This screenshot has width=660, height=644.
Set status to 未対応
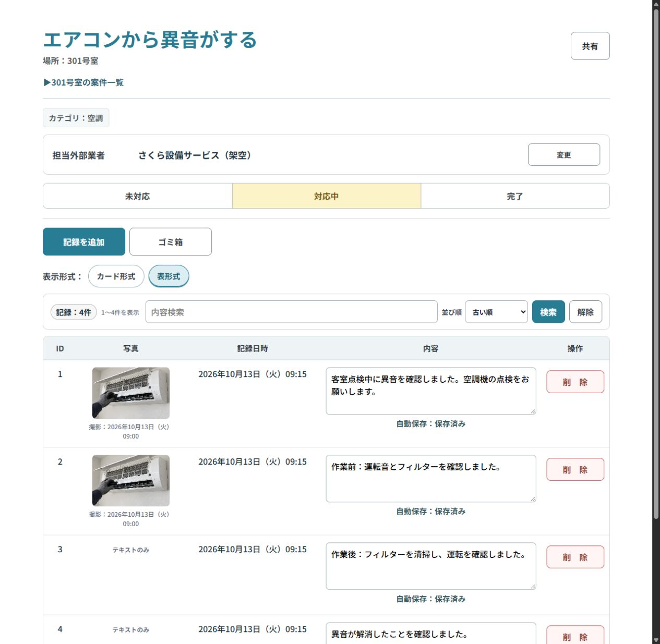(x=138, y=196)
